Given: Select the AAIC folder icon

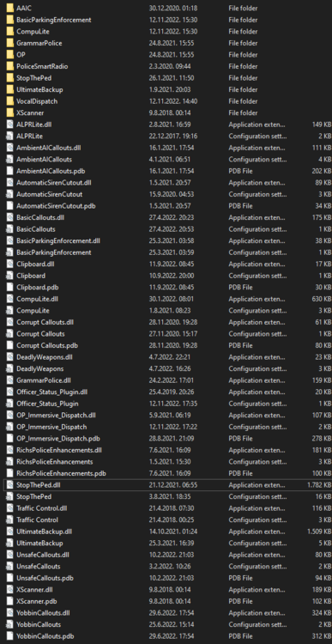Looking at the screenshot, I should (9, 8).
